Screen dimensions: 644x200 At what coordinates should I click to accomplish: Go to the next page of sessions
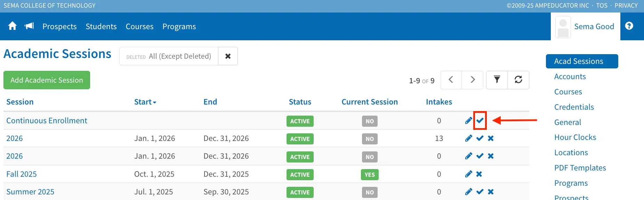pyautogui.click(x=473, y=80)
